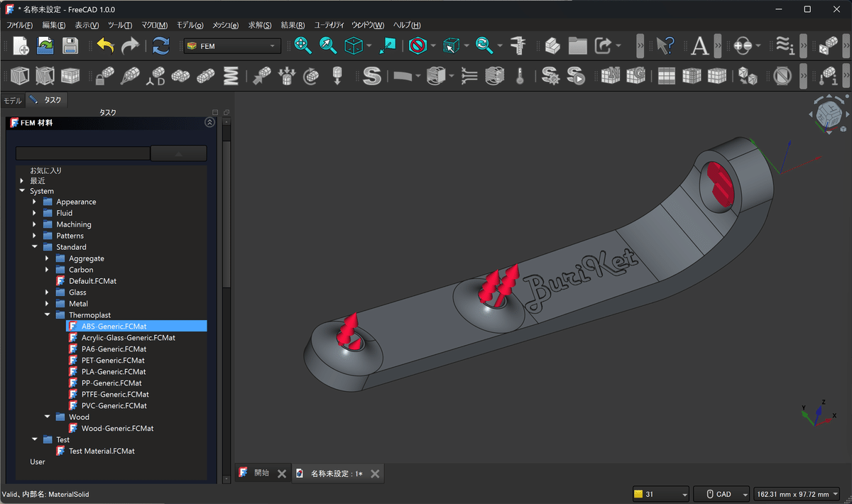The width and height of the screenshot is (852, 504).
Task: Collapse the FEM 材料 task panel header
Action: point(209,123)
